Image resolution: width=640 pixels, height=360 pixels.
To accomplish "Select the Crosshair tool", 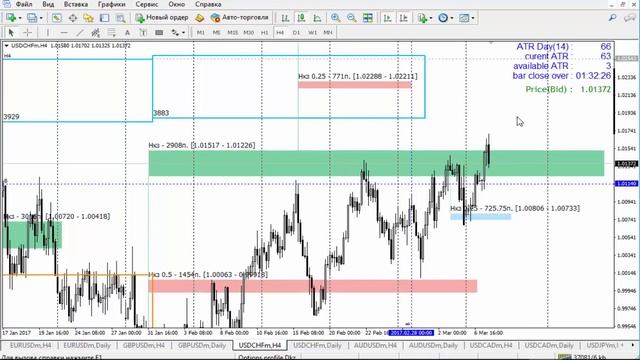I will pos(27,32).
